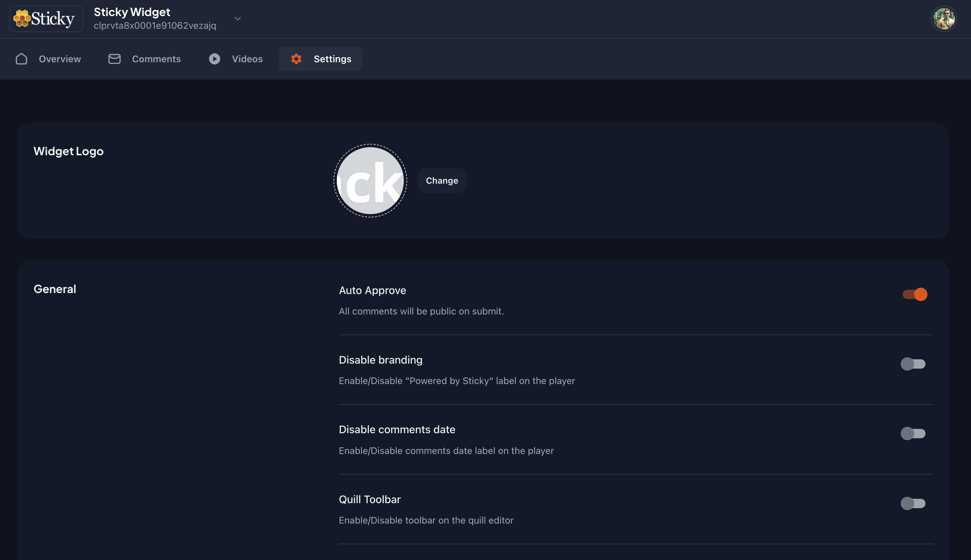This screenshot has width=971, height=560.
Task: Open the Sticky Widget name dropdown
Action: 132,12
